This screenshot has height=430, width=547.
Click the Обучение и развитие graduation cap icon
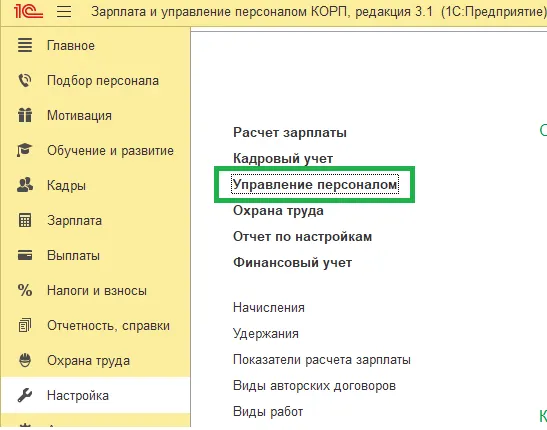25,150
